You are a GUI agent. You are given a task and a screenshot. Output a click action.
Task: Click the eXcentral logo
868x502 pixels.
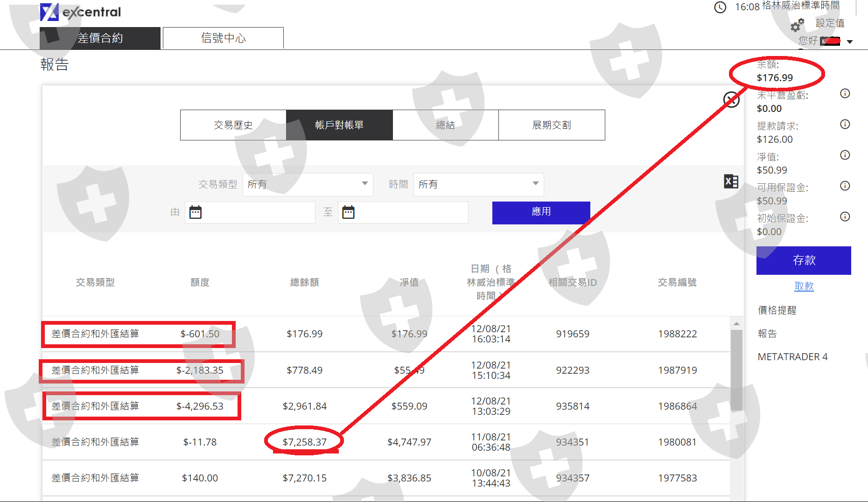[80, 12]
